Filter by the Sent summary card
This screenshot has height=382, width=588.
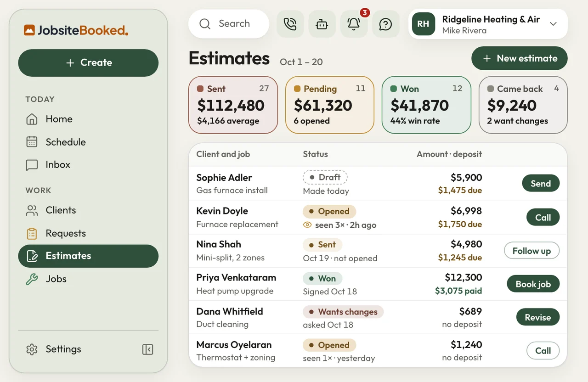233,105
